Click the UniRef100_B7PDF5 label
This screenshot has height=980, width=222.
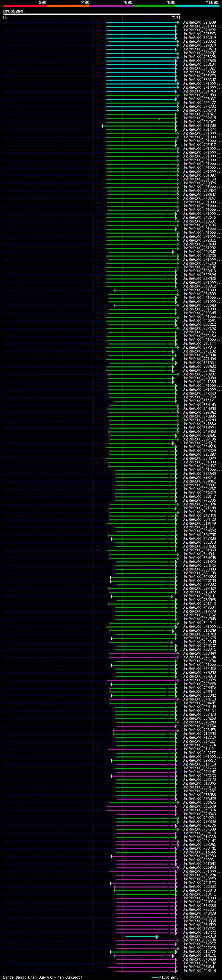point(199,347)
